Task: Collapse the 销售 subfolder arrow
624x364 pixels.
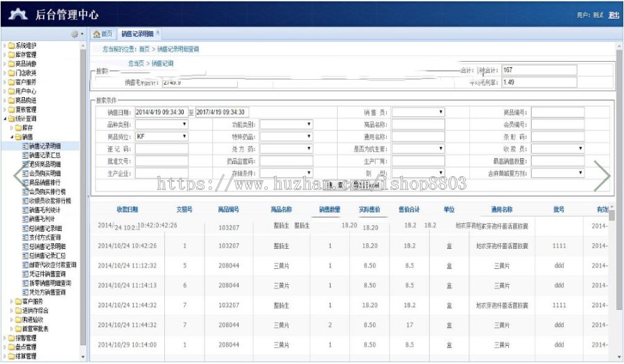Action: pos(12,137)
